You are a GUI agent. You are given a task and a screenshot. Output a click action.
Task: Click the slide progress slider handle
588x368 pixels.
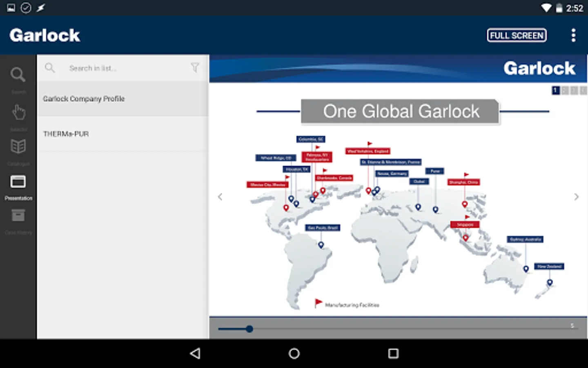(249, 329)
